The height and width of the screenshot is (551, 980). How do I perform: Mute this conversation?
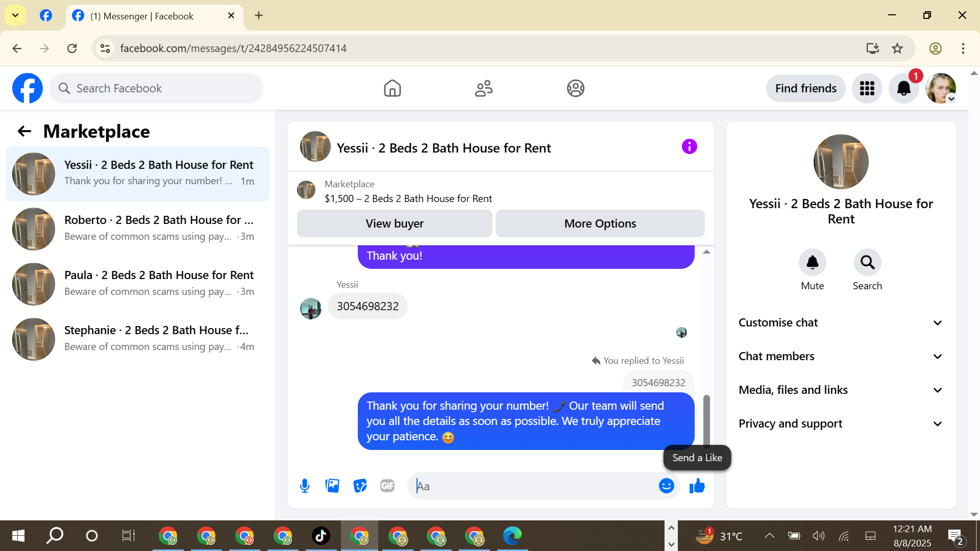(812, 262)
